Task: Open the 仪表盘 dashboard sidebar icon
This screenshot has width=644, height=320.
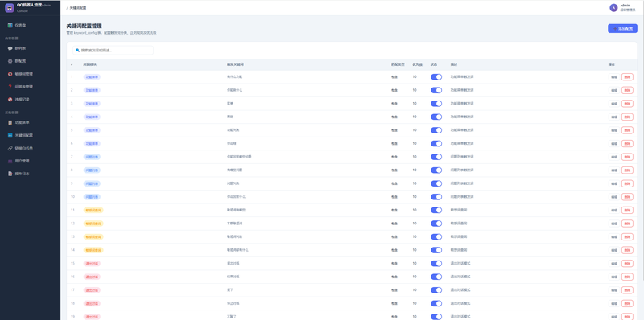Action: (x=10, y=26)
